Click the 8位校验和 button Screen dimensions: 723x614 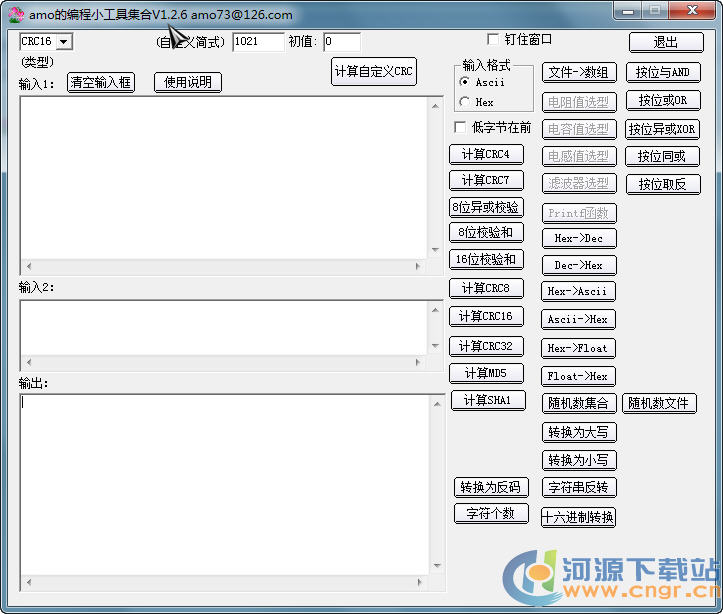(486, 232)
